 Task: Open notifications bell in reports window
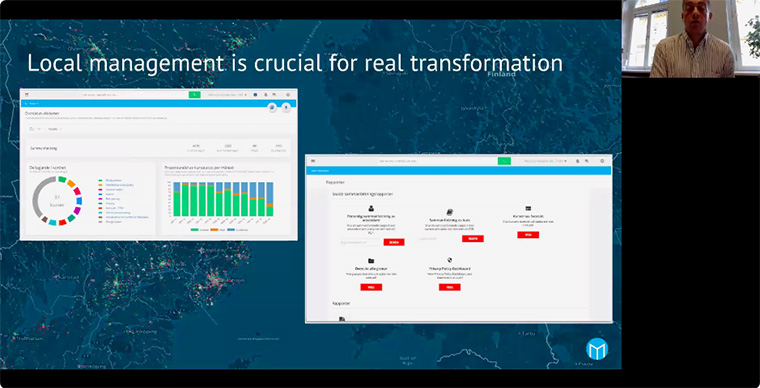click(578, 161)
